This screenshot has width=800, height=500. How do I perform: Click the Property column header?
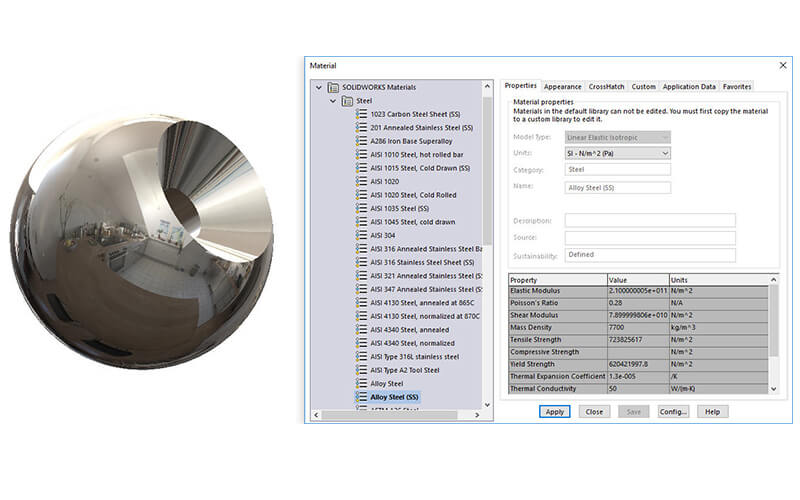pos(558,280)
